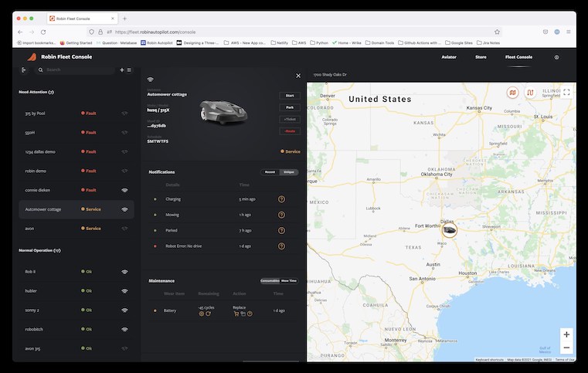Image resolution: width=588 pixels, height=373 pixels.
Task: Open the Aviator tab
Action: point(449,57)
